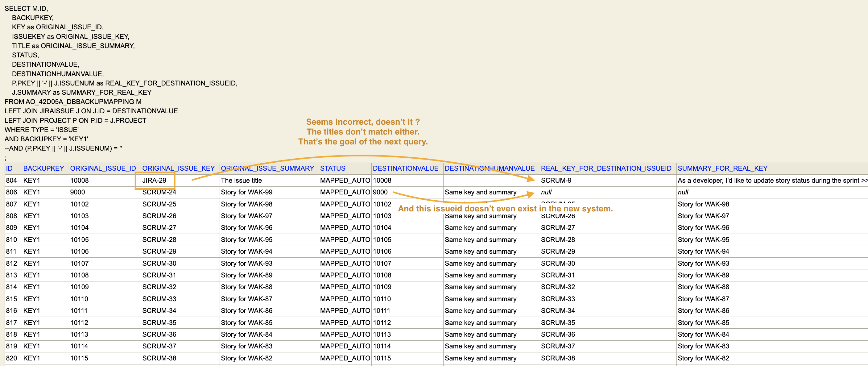Select the SCRUM-24 cell
868x366 pixels.
pyautogui.click(x=159, y=192)
